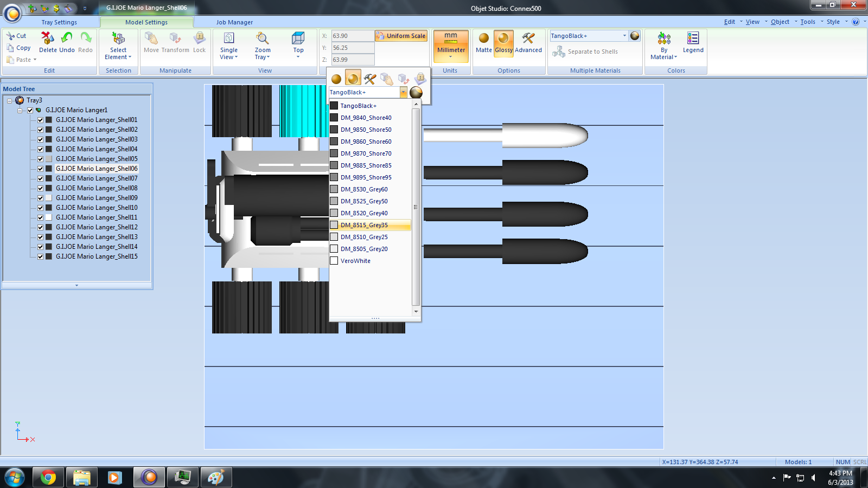Switch to the Tray Settings tab

[x=59, y=22]
